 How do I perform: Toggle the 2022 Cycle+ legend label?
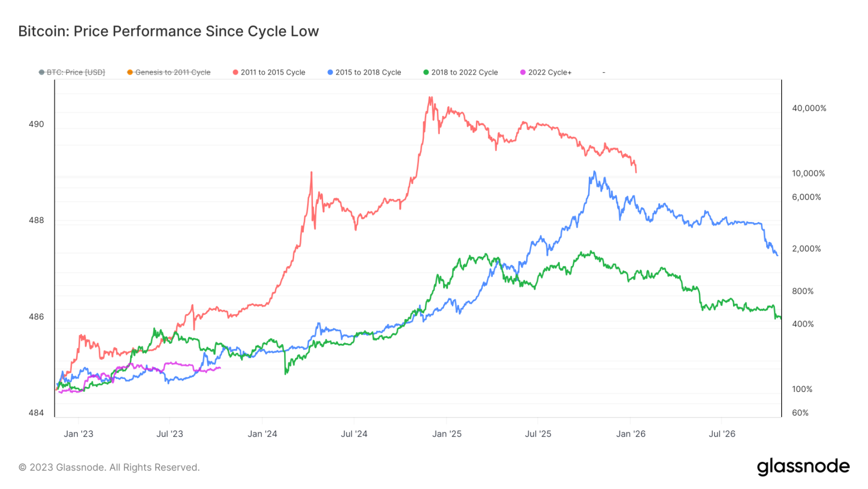pyautogui.click(x=550, y=72)
